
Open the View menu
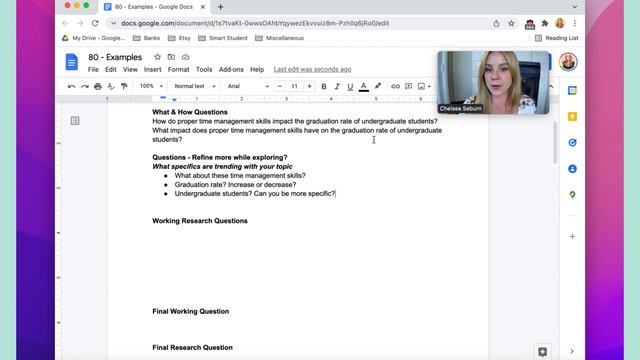tap(130, 69)
